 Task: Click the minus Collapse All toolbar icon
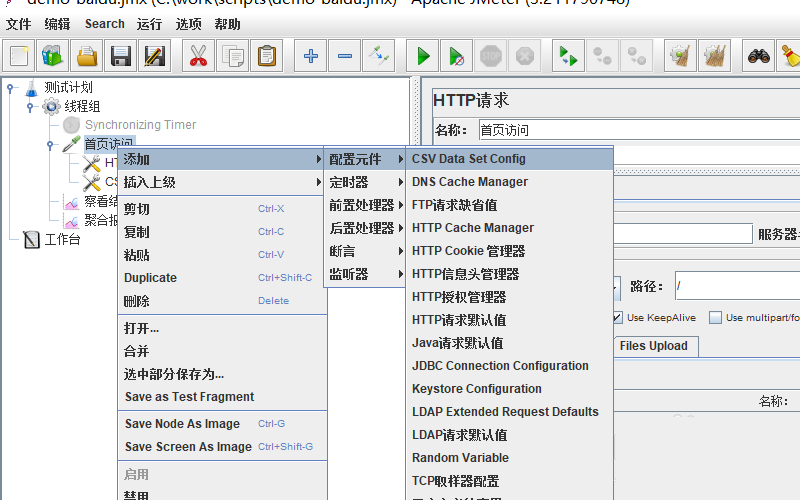(345, 56)
